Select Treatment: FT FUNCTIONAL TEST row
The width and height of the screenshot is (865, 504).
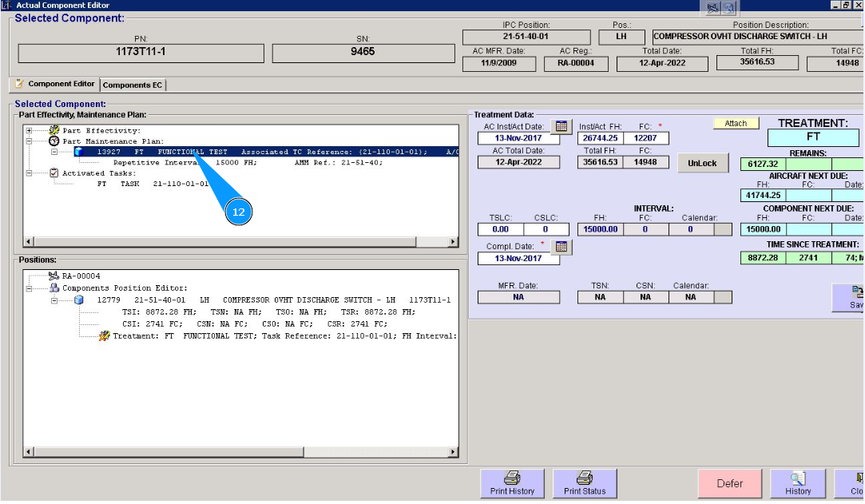[x=284, y=335]
